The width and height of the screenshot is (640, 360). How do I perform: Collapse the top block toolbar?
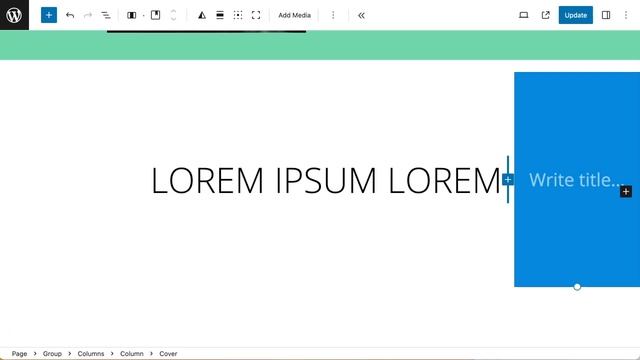361,15
